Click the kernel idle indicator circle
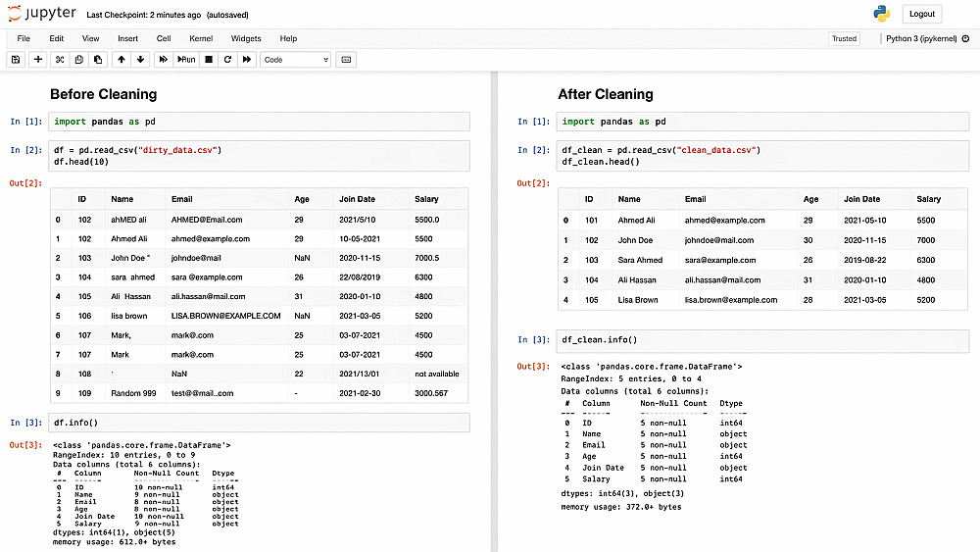The height and width of the screenshot is (552, 980). coord(965,39)
